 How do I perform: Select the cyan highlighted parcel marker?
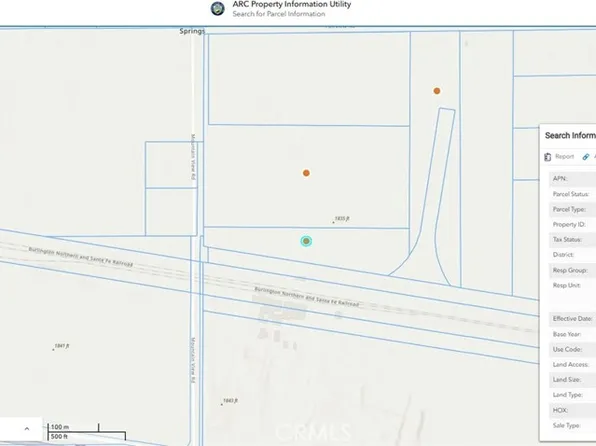(306, 241)
